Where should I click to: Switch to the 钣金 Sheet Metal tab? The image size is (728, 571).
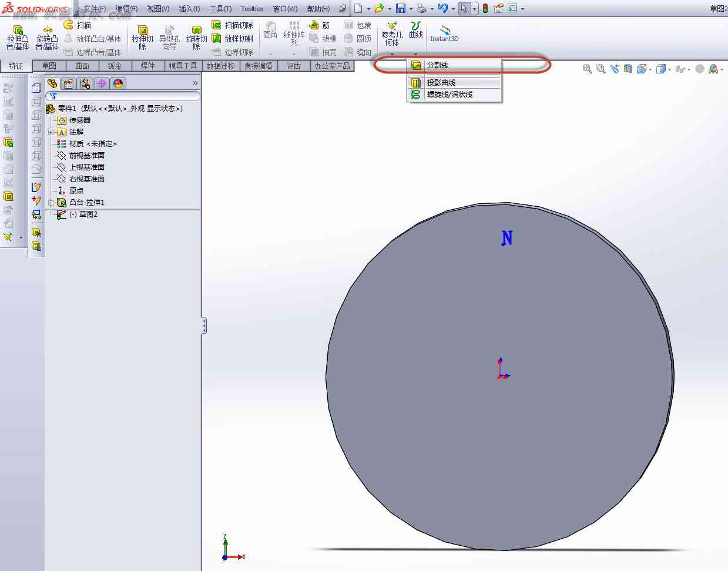click(x=115, y=66)
